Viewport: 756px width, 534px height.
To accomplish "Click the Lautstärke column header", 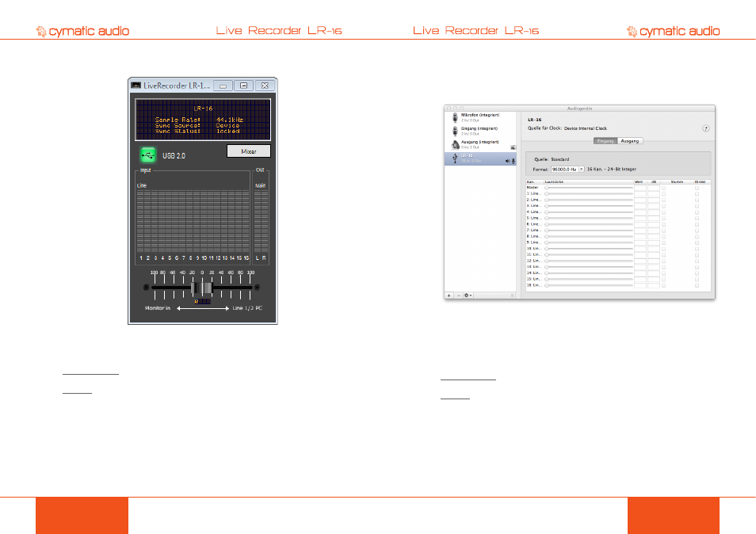I will tap(588, 181).
